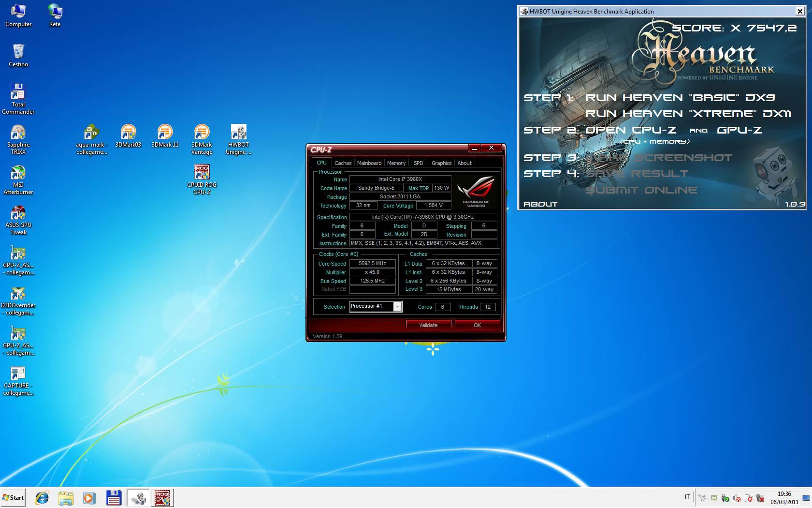Viewport: 812px width, 508px height.
Task: Click the Validate button in CPU-Z
Action: point(428,325)
